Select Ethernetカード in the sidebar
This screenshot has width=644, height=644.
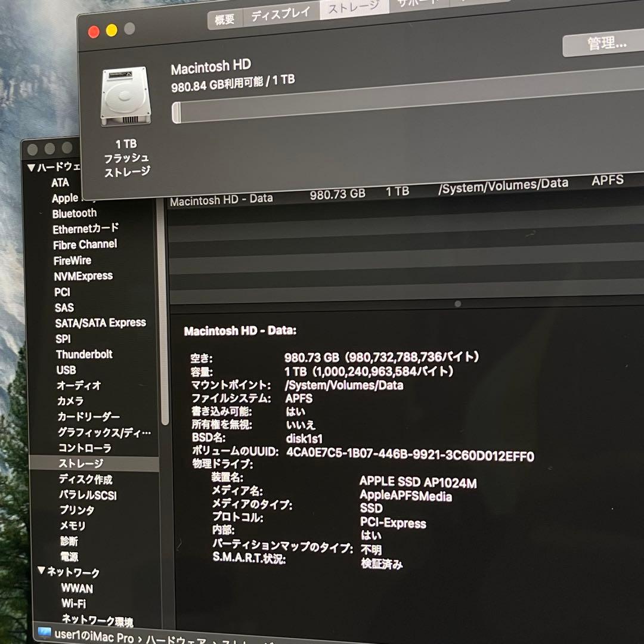85,228
